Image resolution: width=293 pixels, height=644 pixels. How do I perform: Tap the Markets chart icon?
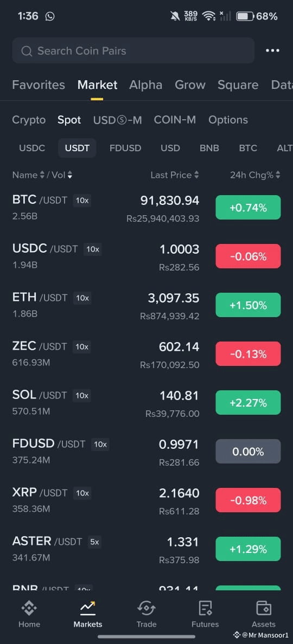coord(87,608)
